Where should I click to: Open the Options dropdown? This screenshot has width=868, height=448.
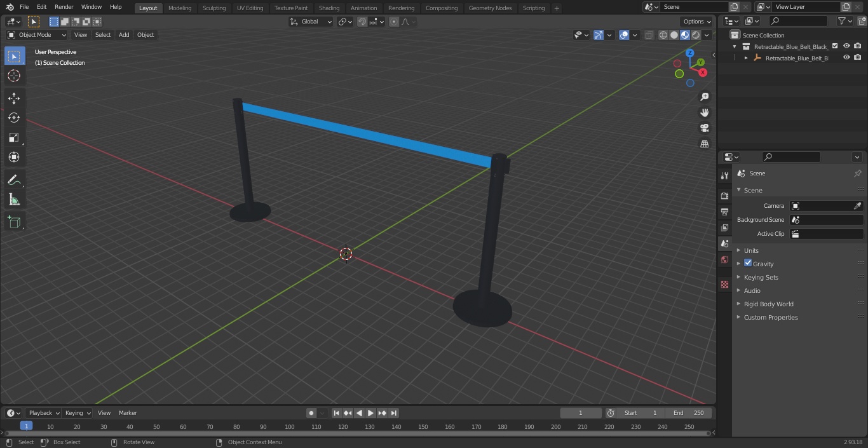click(x=697, y=22)
